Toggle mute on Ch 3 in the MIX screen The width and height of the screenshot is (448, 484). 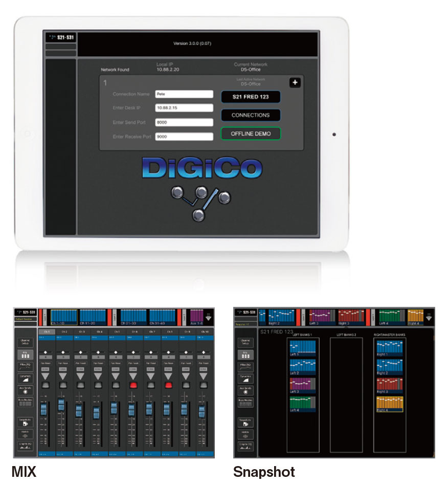[x=80, y=385]
